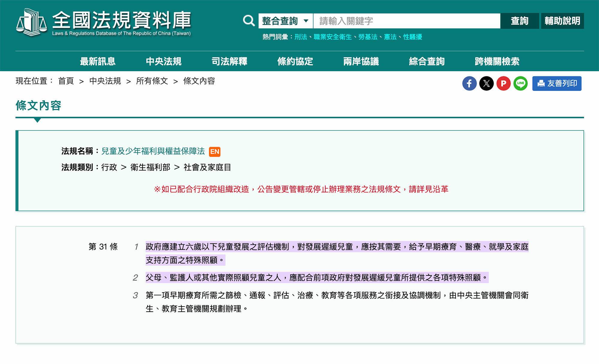Share the page on X

tap(487, 83)
